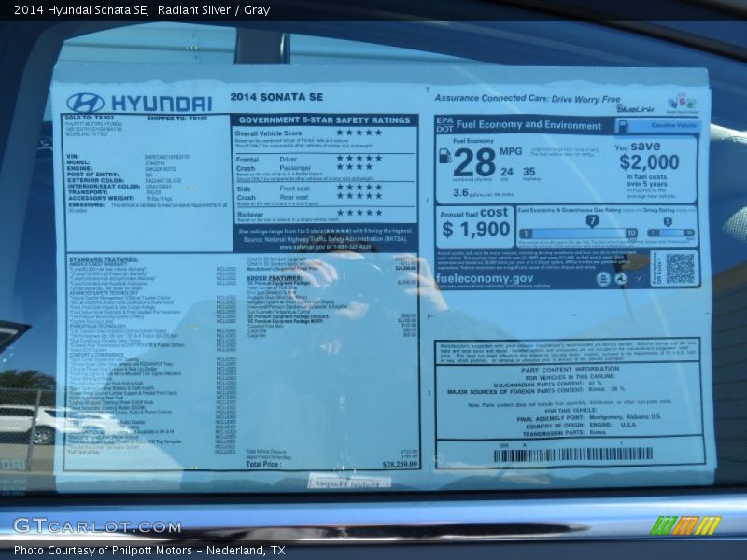Click 'Fuel Economy and Environment' title
This screenshot has height=560, width=747.
coord(529,125)
